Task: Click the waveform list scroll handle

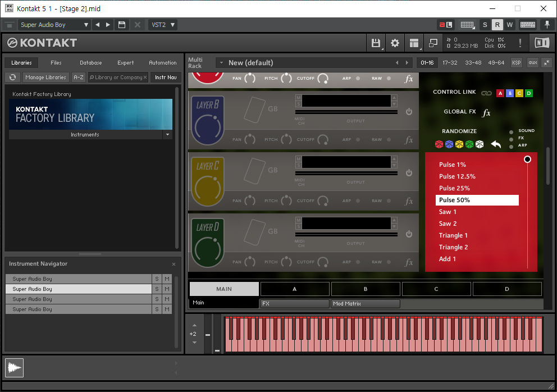Action: [x=527, y=159]
